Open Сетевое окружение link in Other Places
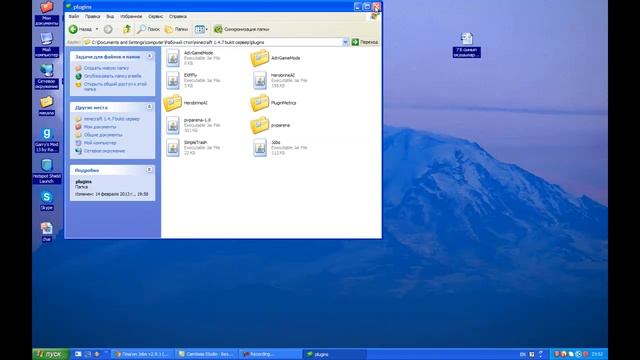 104,151
